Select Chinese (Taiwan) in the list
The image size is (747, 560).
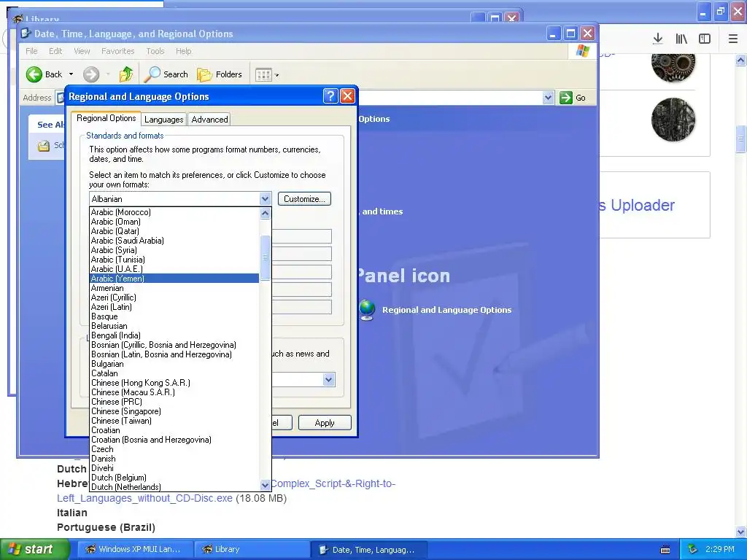point(174,421)
